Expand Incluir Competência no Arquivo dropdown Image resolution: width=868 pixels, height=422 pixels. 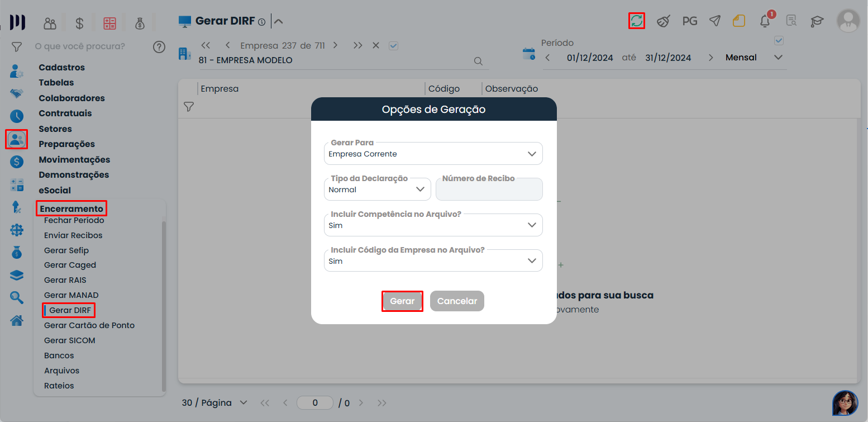tap(433, 225)
